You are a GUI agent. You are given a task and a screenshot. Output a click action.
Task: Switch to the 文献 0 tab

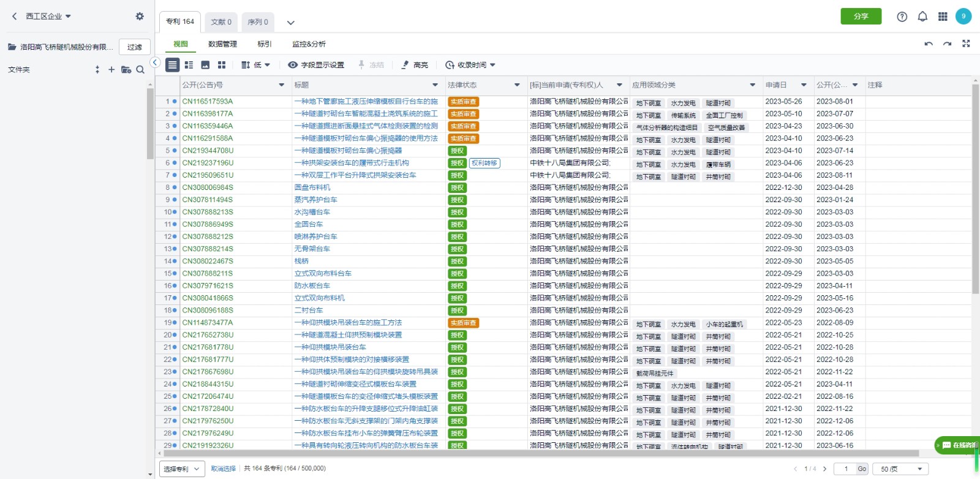pyautogui.click(x=221, y=22)
